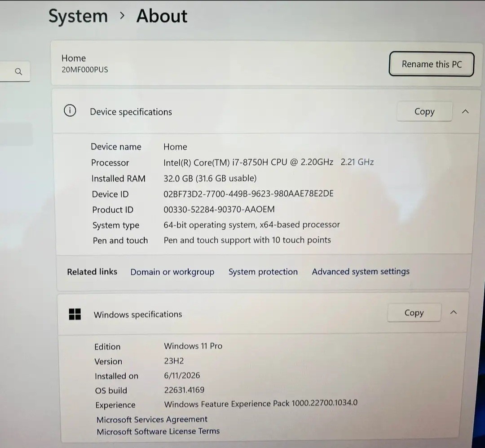The image size is (485, 448).
Task: Click Windows Feature Experience Pack value
Action: (x=261, y=404)
